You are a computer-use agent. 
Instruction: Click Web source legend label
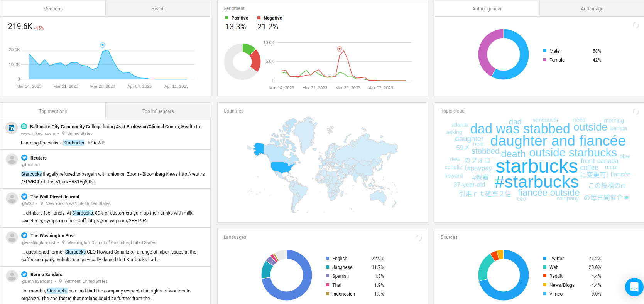(554, 267)
